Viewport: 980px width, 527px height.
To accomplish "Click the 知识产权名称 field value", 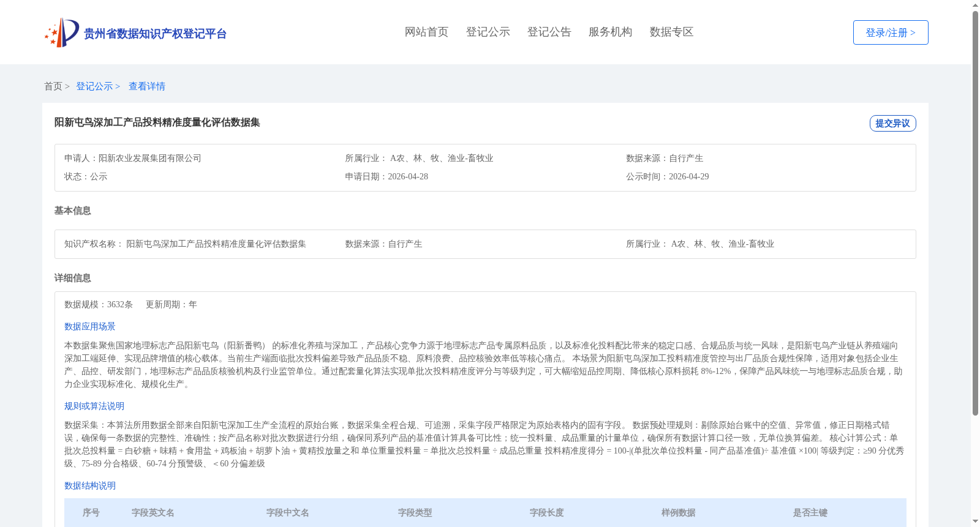I will click(216, 244).
